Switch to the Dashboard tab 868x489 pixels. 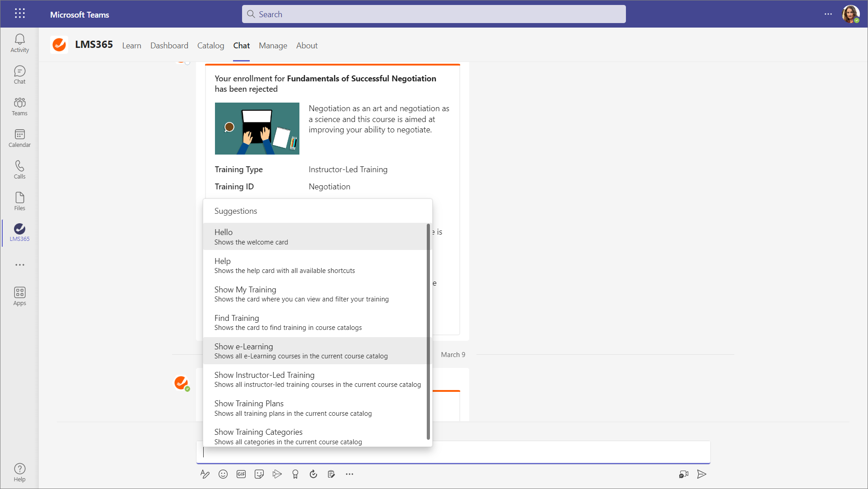point(169,46)
